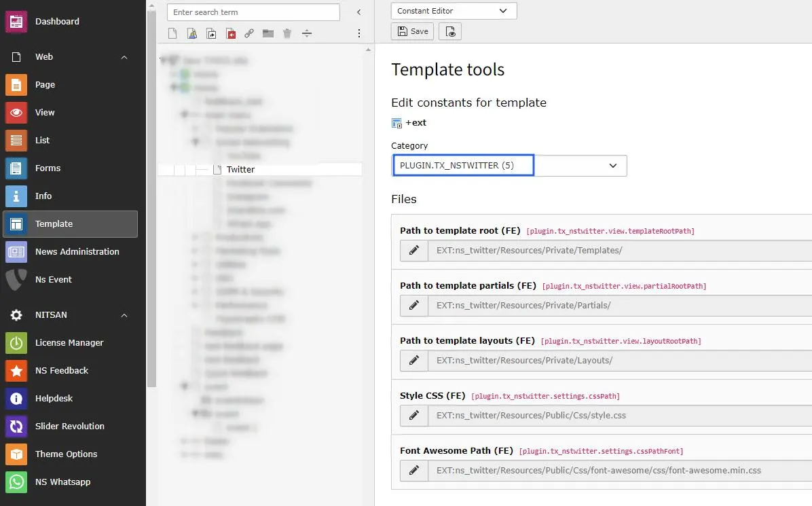
Task: Click the backend user section page icon
Action: click(192, 34)
